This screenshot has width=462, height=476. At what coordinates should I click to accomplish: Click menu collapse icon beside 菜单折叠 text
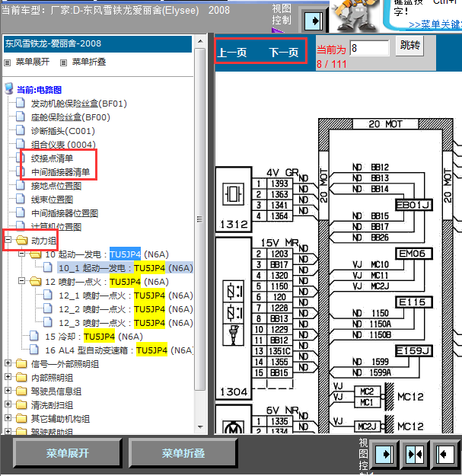coord(63,62)
